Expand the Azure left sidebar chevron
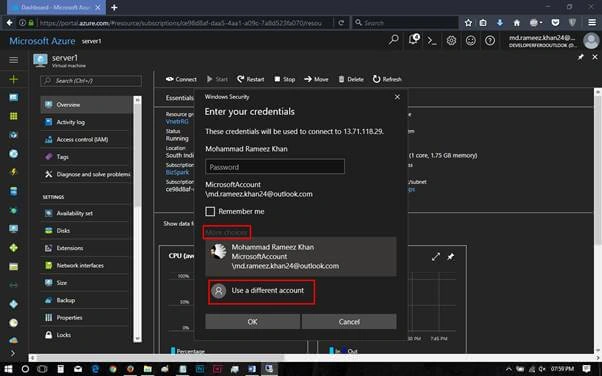The height and width of the screenshot is (376, 602). point(13,353)
